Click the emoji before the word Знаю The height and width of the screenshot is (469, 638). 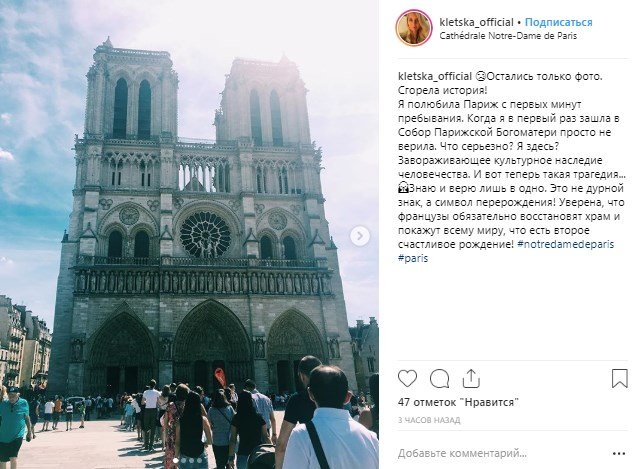(403, 188)
